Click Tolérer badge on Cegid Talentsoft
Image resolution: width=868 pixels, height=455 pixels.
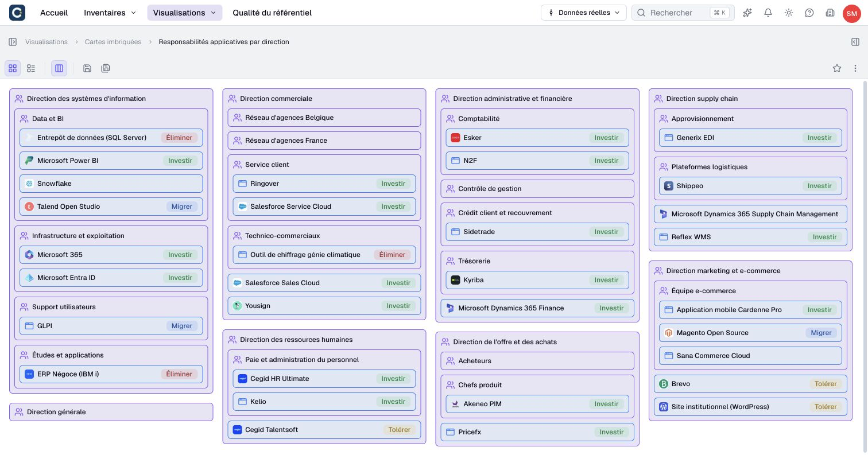coord(400,430)
